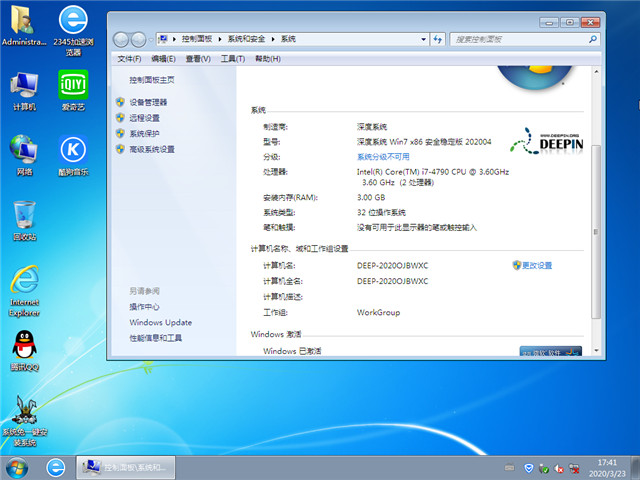This screenshot has width=640, height=480.
Task: Open the 文件(F) menu
Action: tap(129, 59)
